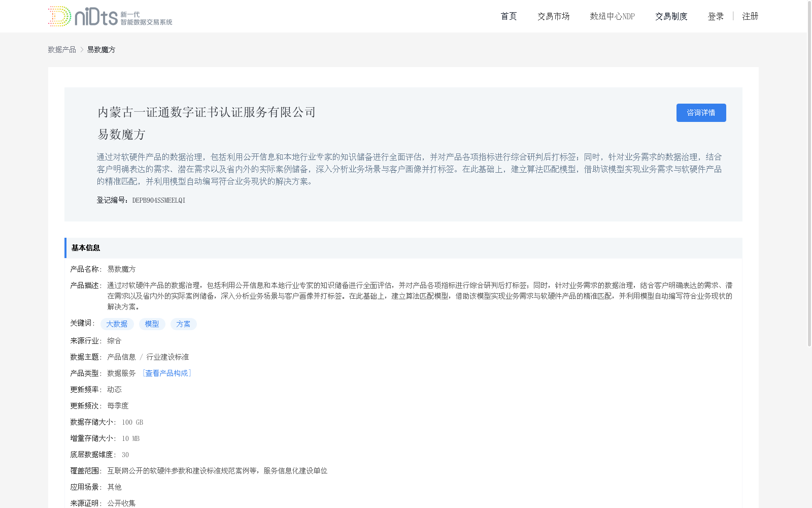Open the 交易市场 menu item
812x508 pixels.
click(x=553, y=16)
